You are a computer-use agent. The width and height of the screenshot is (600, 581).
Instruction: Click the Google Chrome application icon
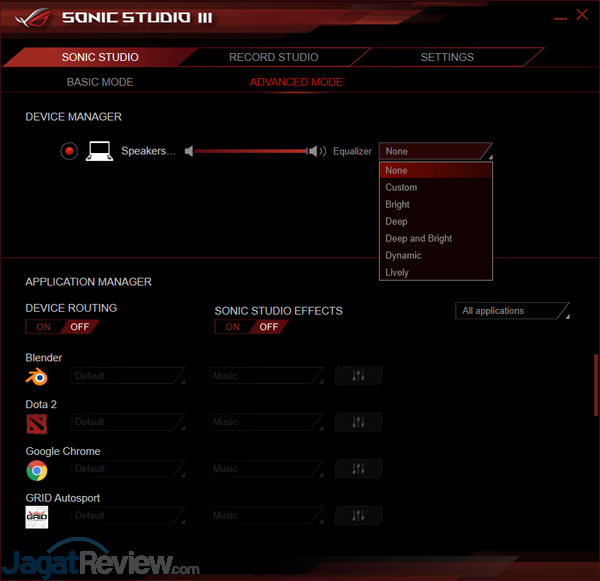click(37, 471)
